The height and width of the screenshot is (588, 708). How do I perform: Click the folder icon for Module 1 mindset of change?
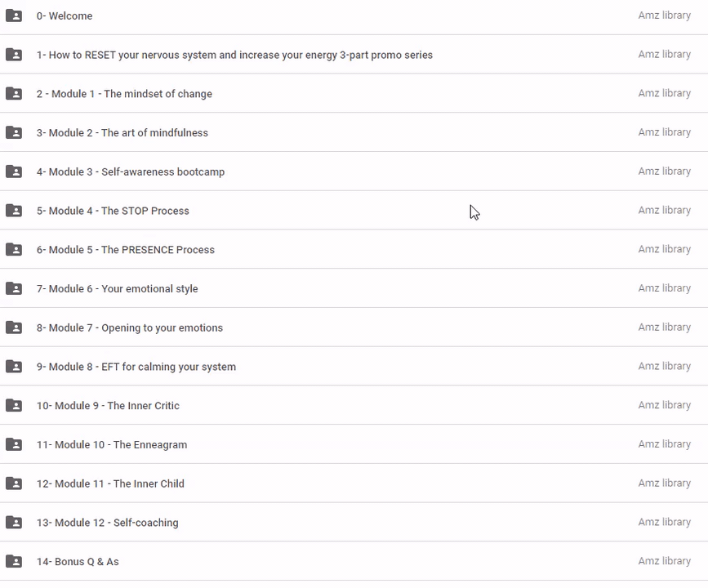pyautogui.click(x=14, y=94)
